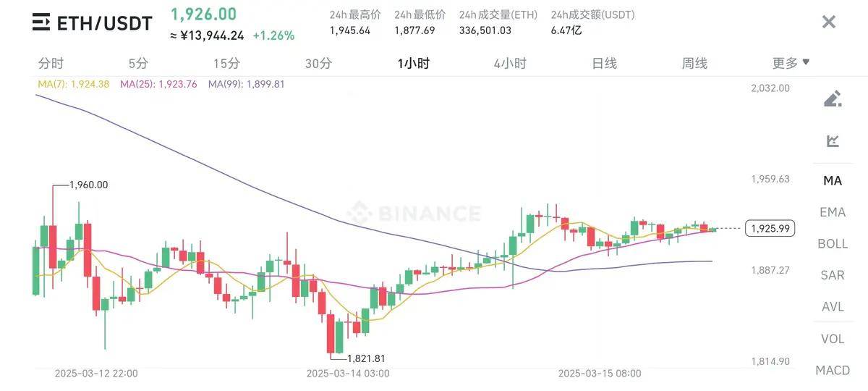Viewport: 868px width, 391px height.
Task: Toggle the MA indicator
Action: click(833, 180)
